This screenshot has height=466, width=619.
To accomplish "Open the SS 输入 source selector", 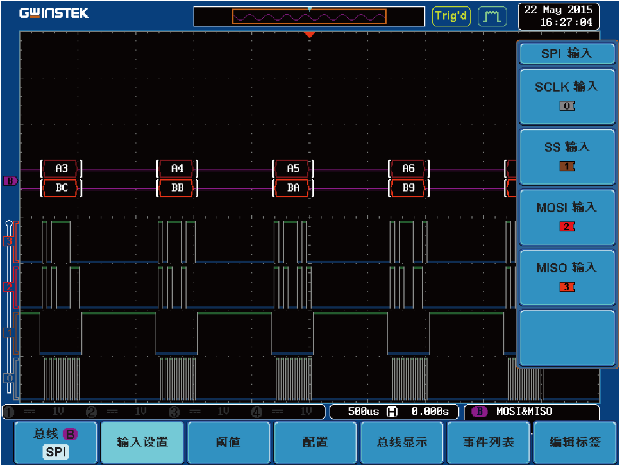I will pos(566,156).
